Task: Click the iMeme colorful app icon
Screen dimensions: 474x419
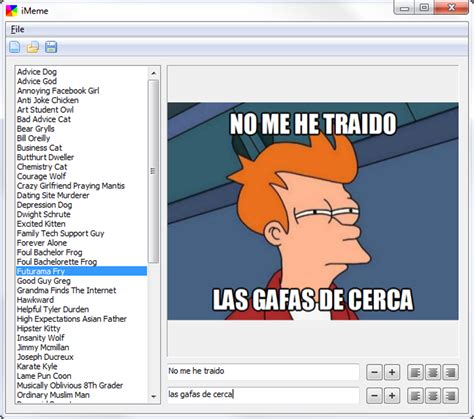Action: pyautogui.click(x=12, y=11)
